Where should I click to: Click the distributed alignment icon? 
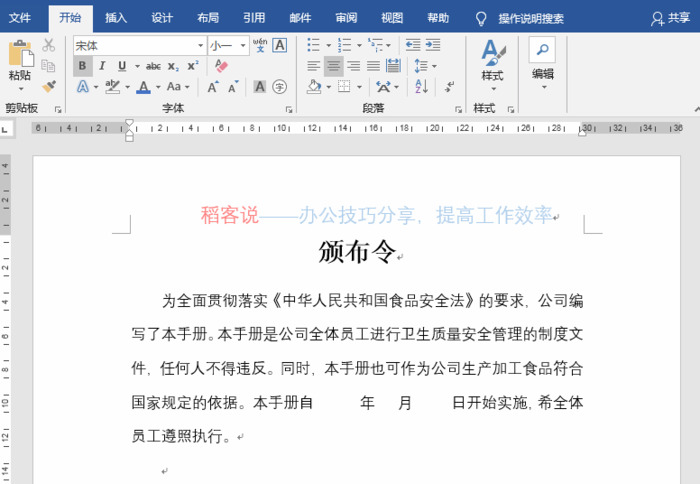click(393, 66)
